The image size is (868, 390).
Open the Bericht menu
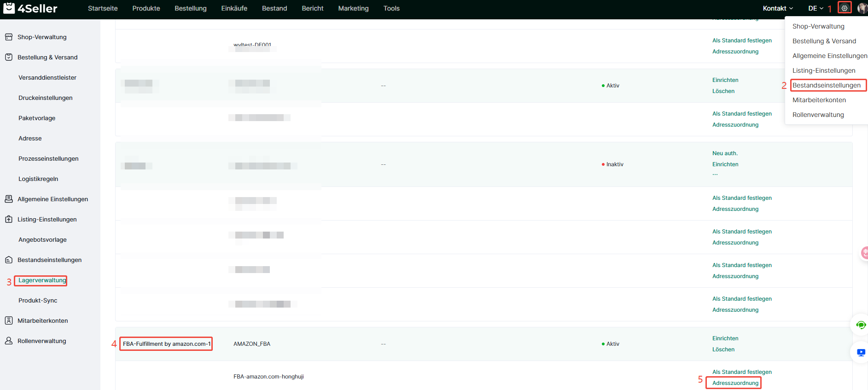(x=313, y=8)
